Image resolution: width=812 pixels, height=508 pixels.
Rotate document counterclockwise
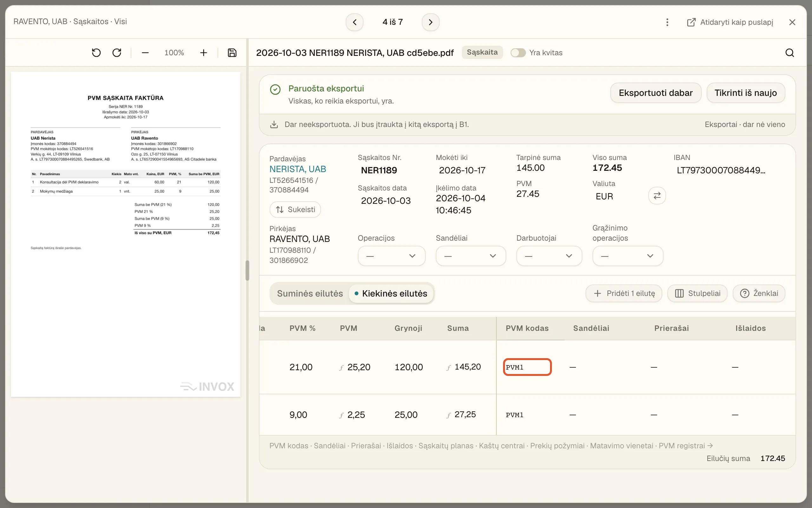[x=96, y=53]
